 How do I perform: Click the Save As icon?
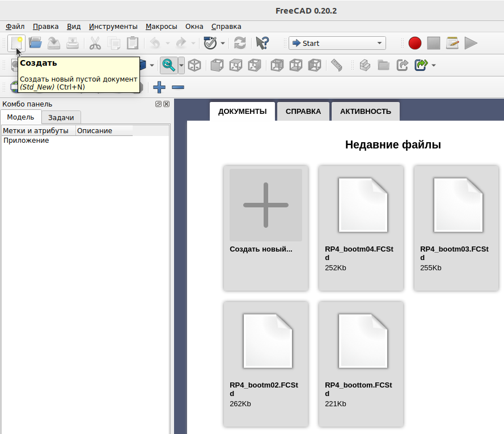coord(73,43)
